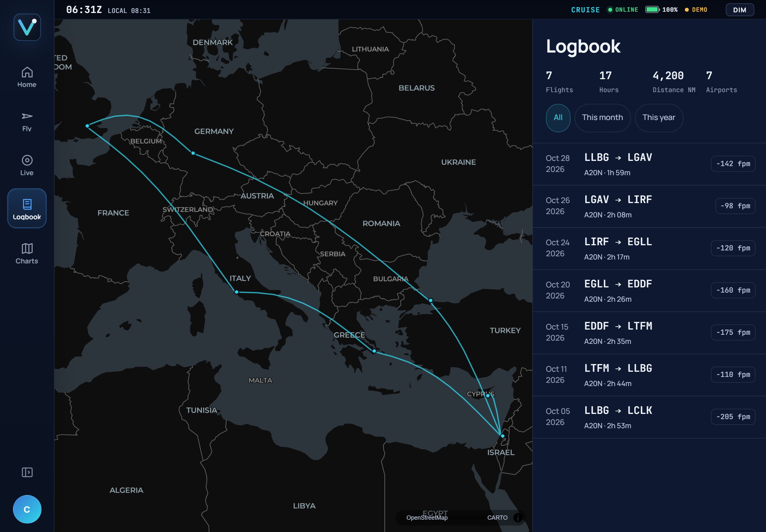Click the ONLINE status indicator

[623, 10]
